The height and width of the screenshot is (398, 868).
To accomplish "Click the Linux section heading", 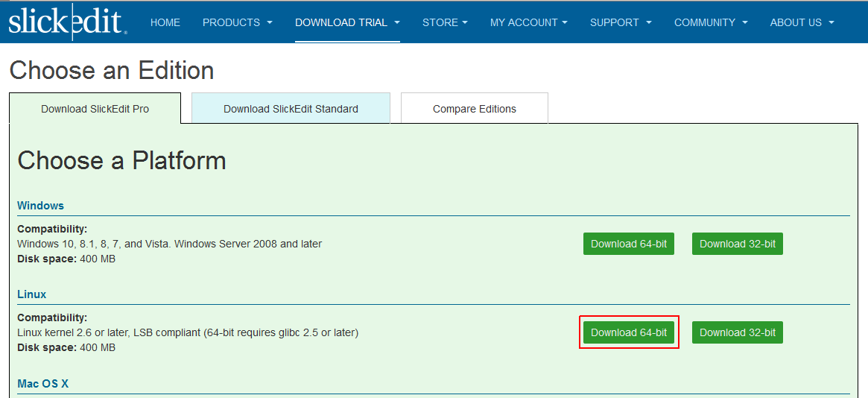I will point(31,294).
